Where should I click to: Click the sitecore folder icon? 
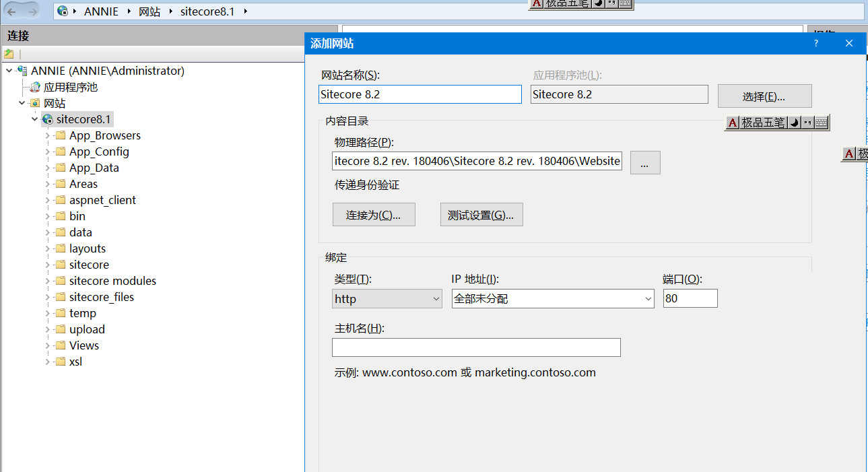tap(61, 265)
